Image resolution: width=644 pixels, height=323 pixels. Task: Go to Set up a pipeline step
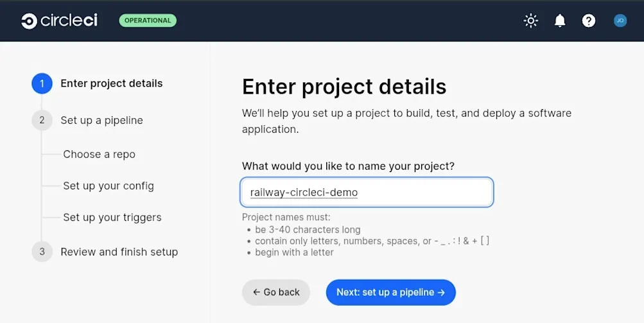pyautogui.click(x=102, y=121)
